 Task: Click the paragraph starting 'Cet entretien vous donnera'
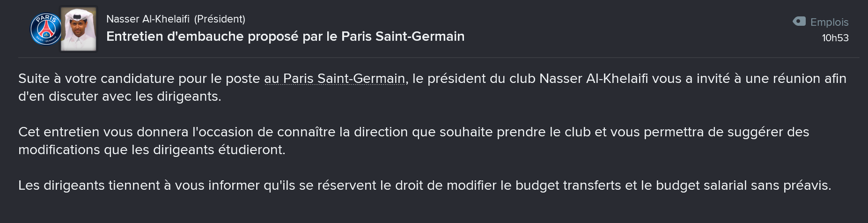point(414,141)
